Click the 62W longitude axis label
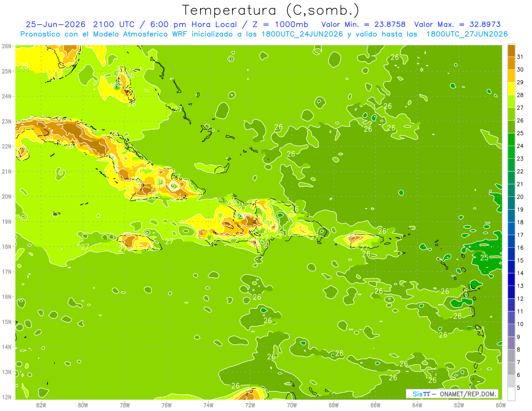 pos(459,404)
